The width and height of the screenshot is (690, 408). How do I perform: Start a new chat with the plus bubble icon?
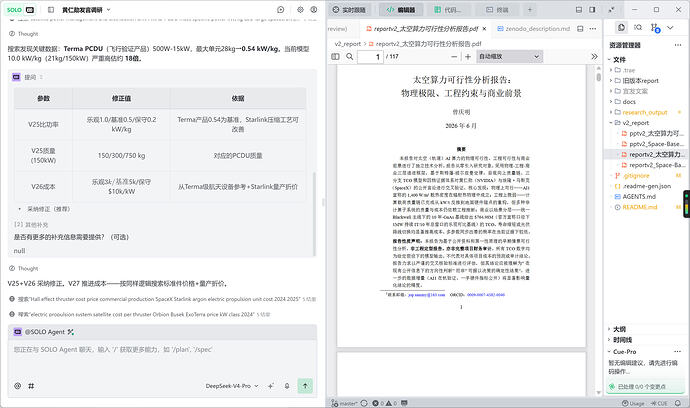pos(281,9)
